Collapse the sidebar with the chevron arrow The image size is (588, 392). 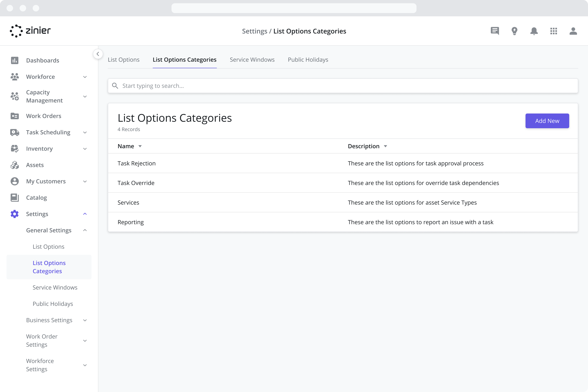coord(98,54)
